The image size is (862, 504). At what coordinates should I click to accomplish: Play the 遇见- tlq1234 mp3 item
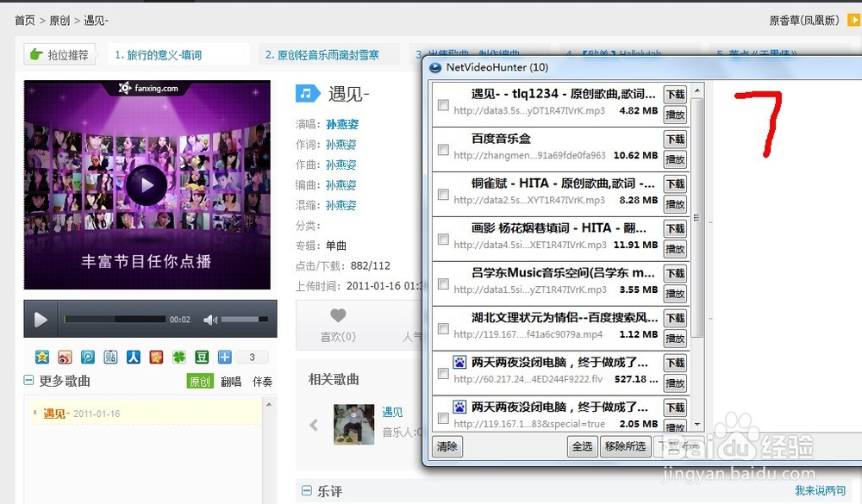(675, 115)
